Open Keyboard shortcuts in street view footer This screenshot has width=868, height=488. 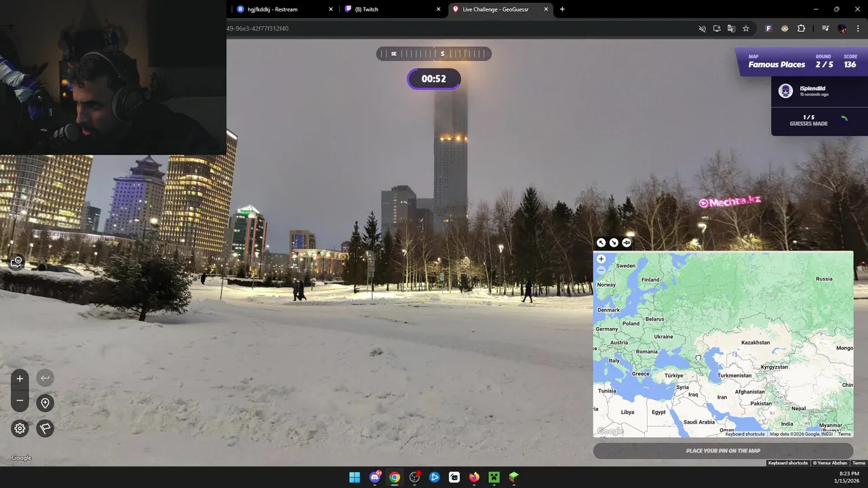[788, 463]
